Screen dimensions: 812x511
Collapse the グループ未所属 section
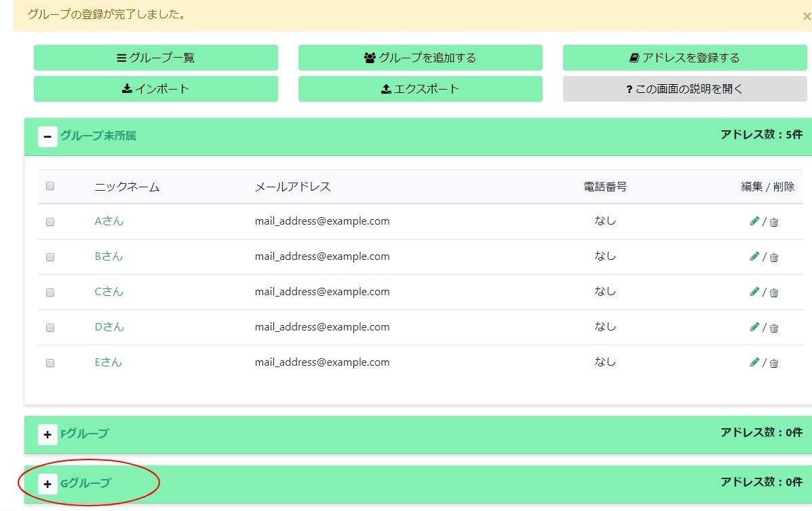(x=47, y=136)
